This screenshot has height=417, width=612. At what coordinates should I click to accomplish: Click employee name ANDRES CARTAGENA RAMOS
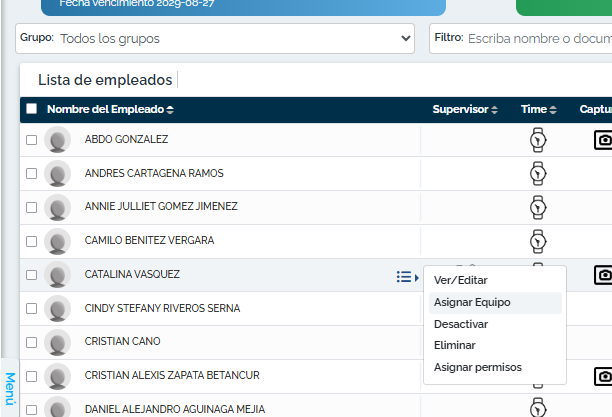(154, 173)
